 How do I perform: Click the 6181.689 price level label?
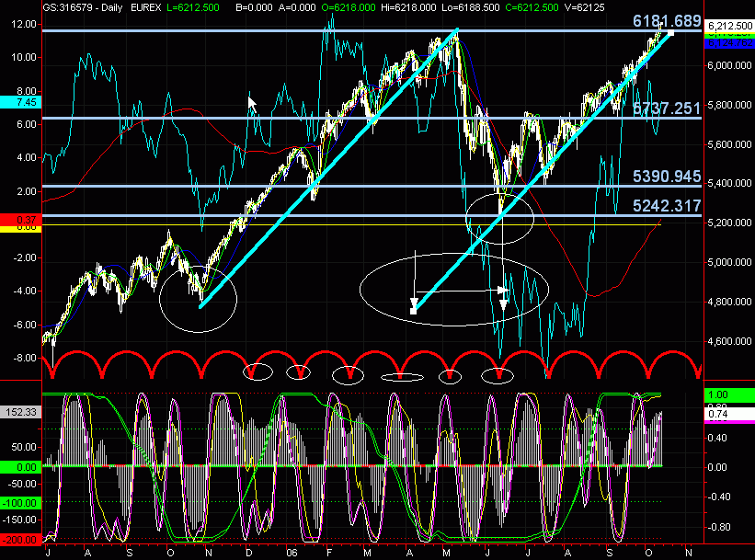(667, 20)
